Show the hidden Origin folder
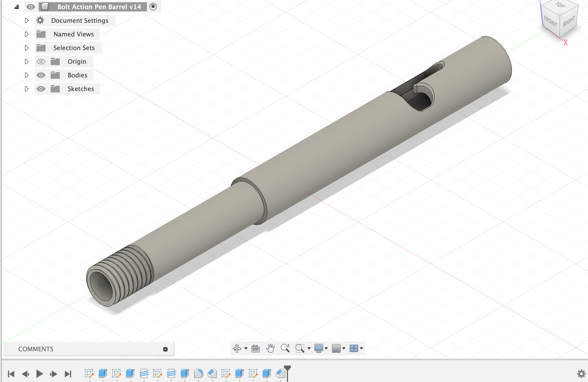588x382 pixels. (x=41, y=61)
